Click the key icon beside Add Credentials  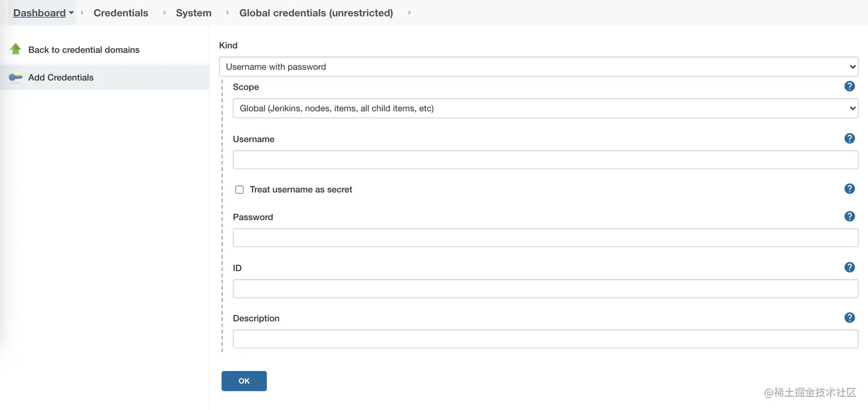15,77
